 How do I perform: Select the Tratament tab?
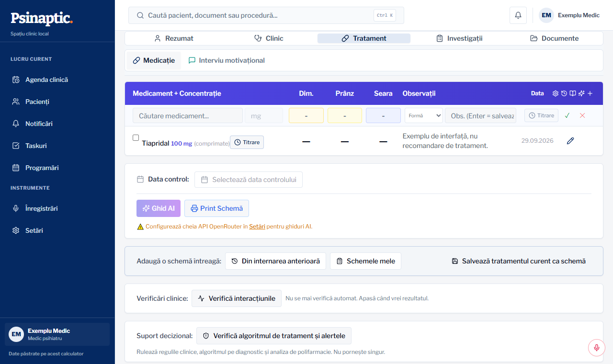[x=364, y=38]
